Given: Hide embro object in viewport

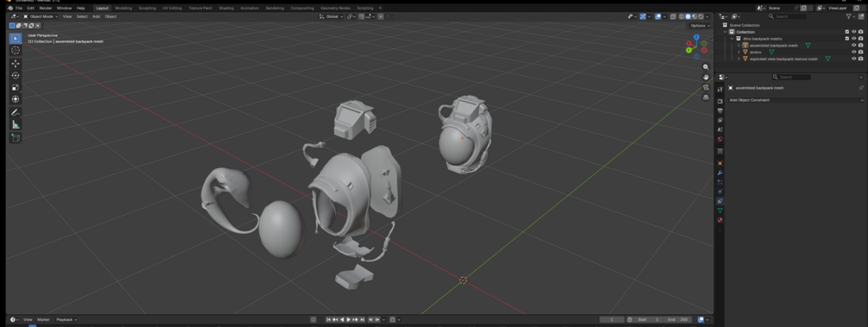Looking at the screenshot, I should [853, 52].
